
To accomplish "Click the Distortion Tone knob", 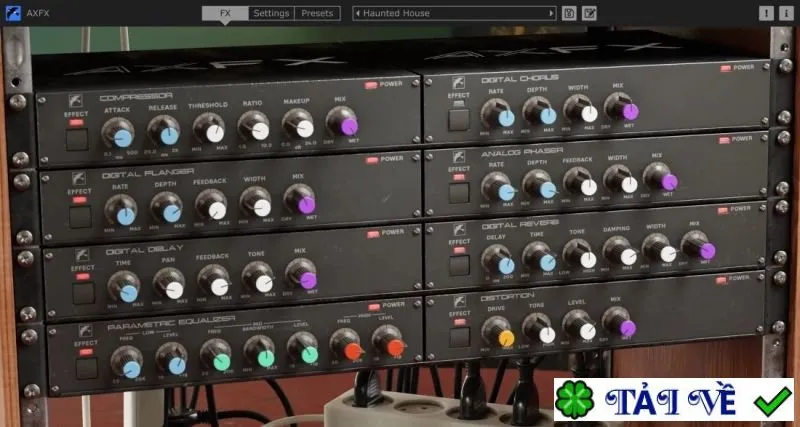I will (x=539, y=329).
